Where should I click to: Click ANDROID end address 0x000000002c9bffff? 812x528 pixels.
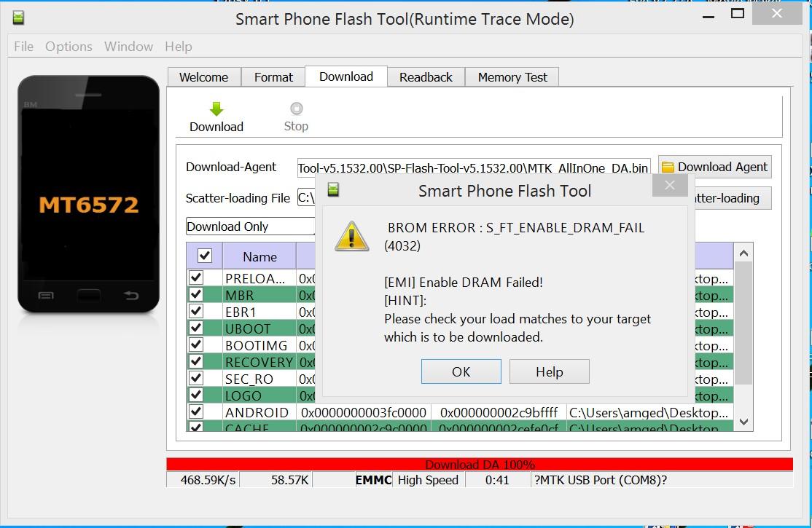point(499,412)
